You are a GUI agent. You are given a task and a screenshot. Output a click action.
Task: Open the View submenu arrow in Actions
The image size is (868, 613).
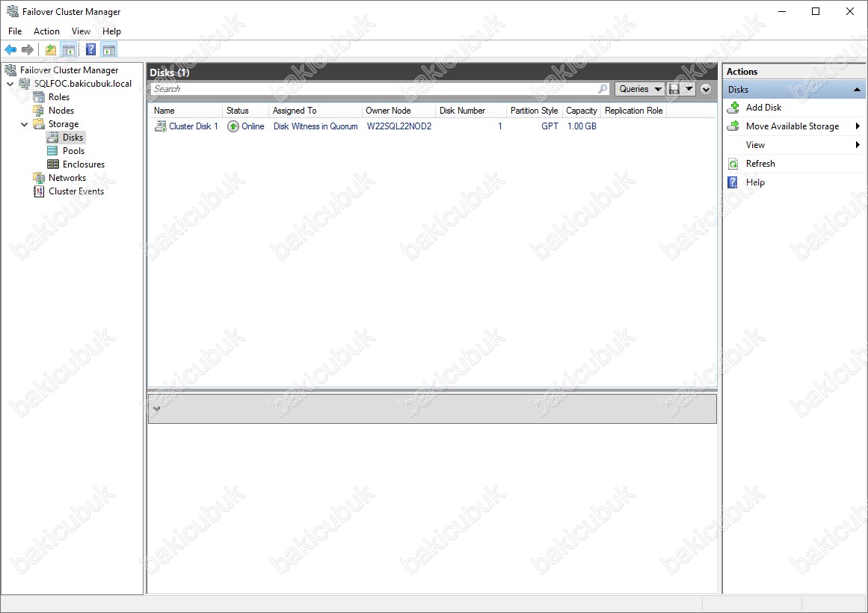(858, 144)
